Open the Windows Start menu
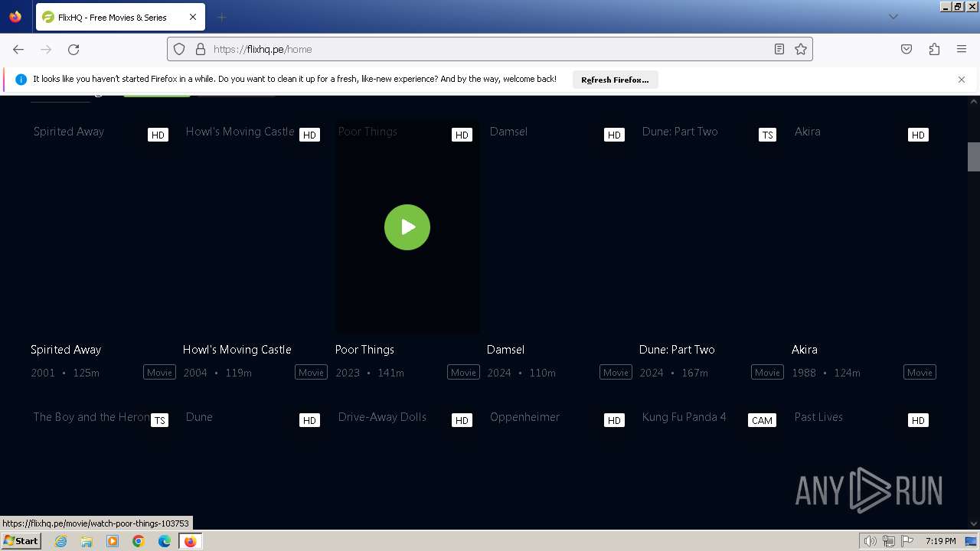Viewport: 980px width, 551px height. tap(21, 541)
